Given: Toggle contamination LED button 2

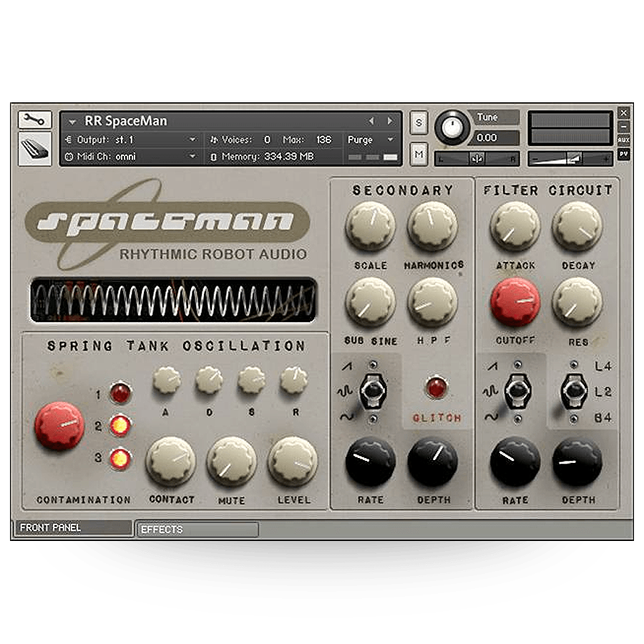Looking at the screenshot, I should click(120, 425).
